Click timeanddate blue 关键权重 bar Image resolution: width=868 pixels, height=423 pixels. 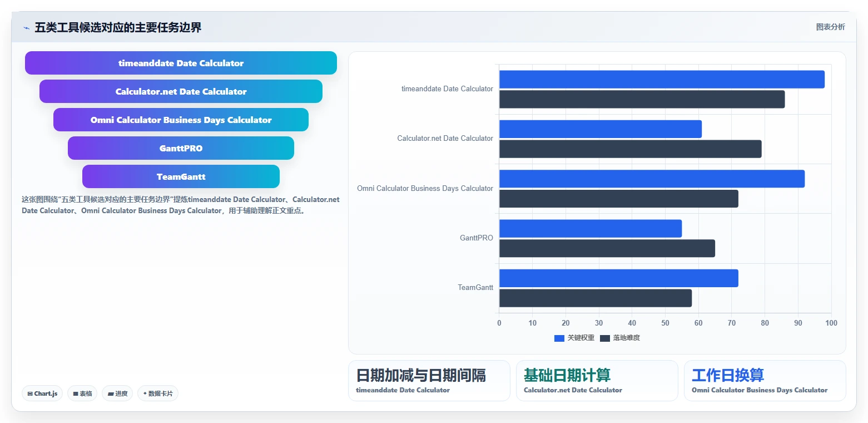pos(662,79)
